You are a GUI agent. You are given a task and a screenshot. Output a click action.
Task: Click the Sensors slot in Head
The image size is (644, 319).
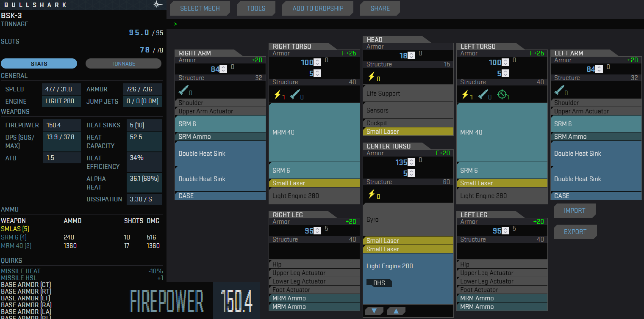pos(408,110)
